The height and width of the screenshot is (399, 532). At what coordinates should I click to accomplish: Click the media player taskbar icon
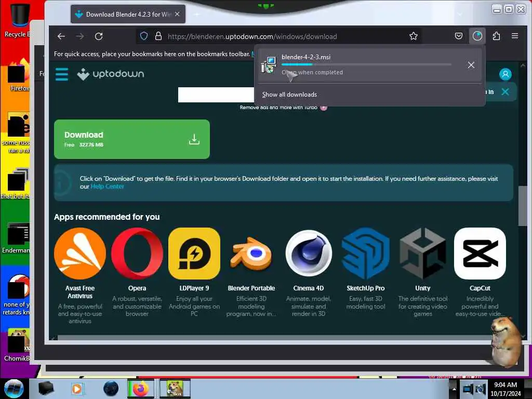(77, 389)
